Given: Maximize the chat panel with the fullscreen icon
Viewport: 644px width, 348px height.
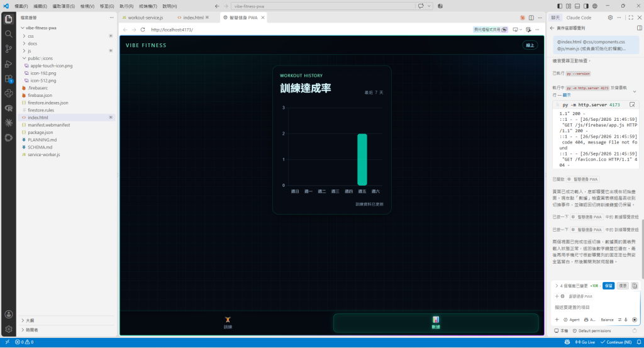Looking at the screenshot, I should click(631, 18).
